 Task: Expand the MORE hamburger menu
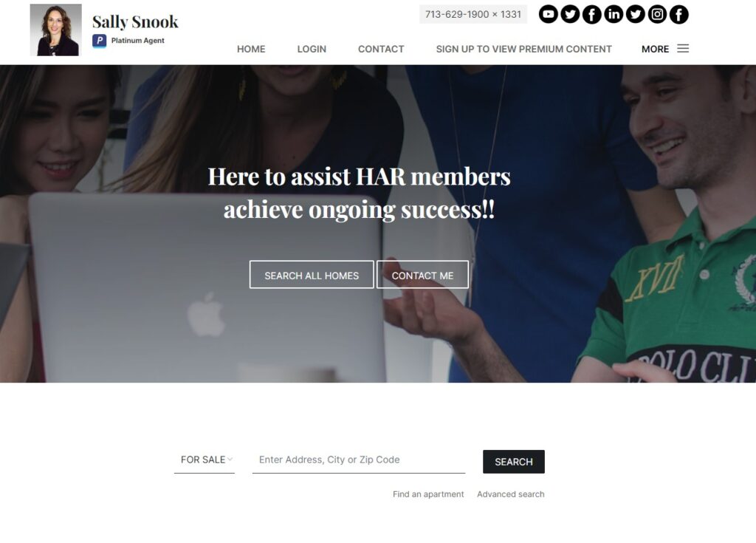pos(665,49)
